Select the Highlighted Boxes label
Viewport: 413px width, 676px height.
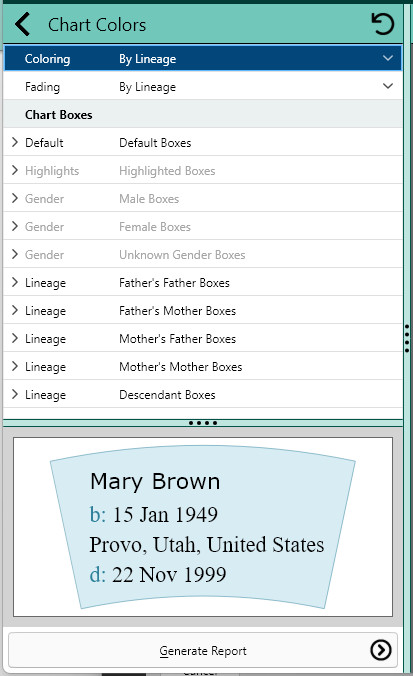click(167, 171)
